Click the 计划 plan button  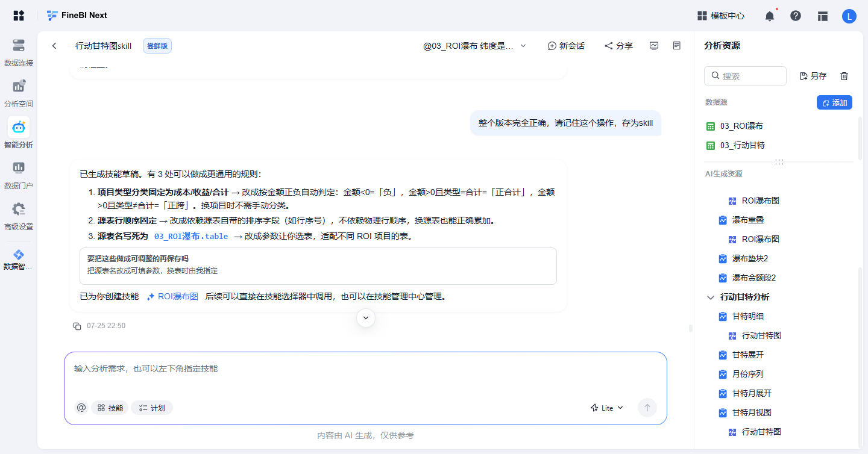coord(152,408)
